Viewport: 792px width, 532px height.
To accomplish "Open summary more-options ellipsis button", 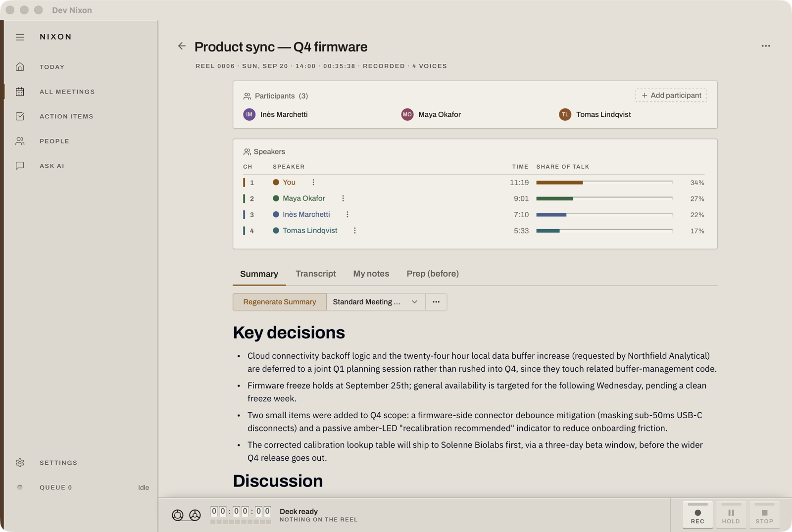I will pos(436,302).
